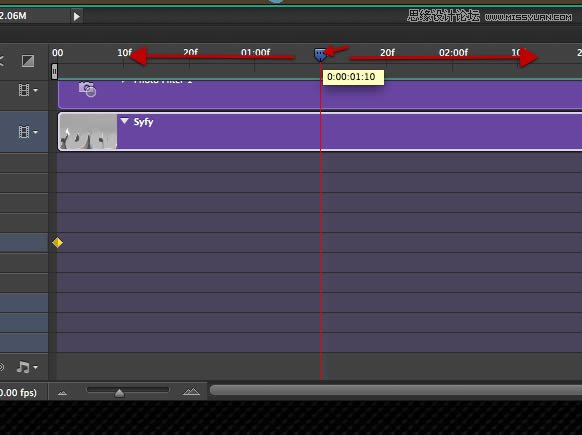Open the Transition chooser icon in timeline
Screen dimensions: 582x435
click(28, 61)
